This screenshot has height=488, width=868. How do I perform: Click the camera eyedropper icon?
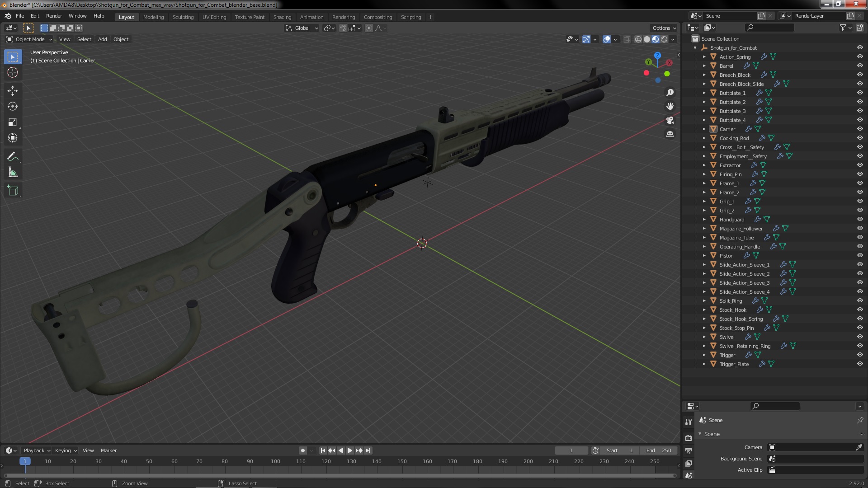click(x=859, y=447)
